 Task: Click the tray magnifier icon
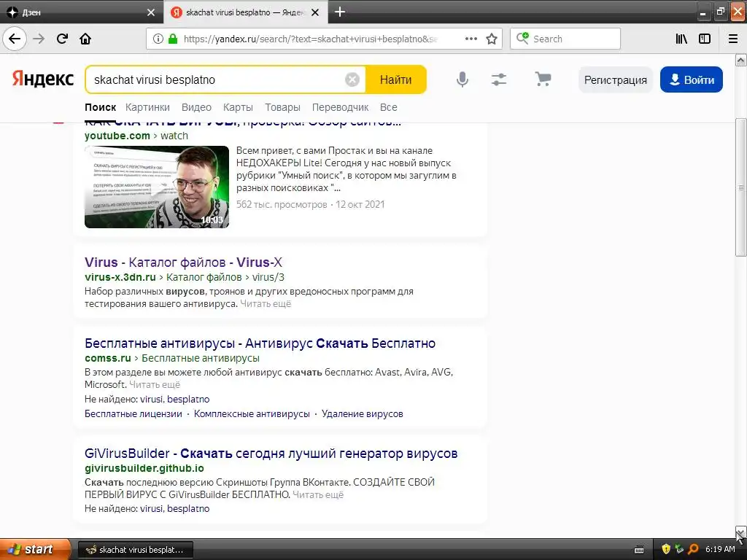coord(693,549)
